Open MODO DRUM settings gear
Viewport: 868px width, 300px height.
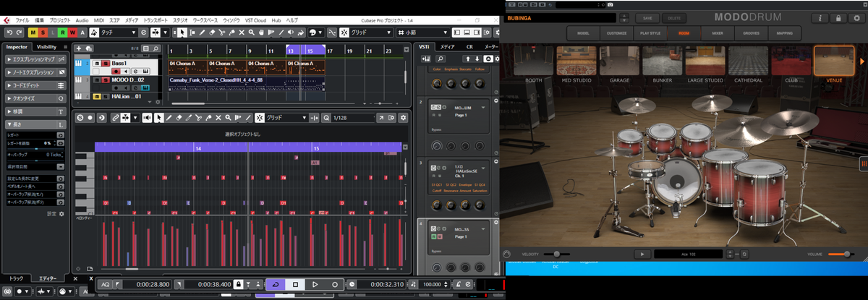858,18
